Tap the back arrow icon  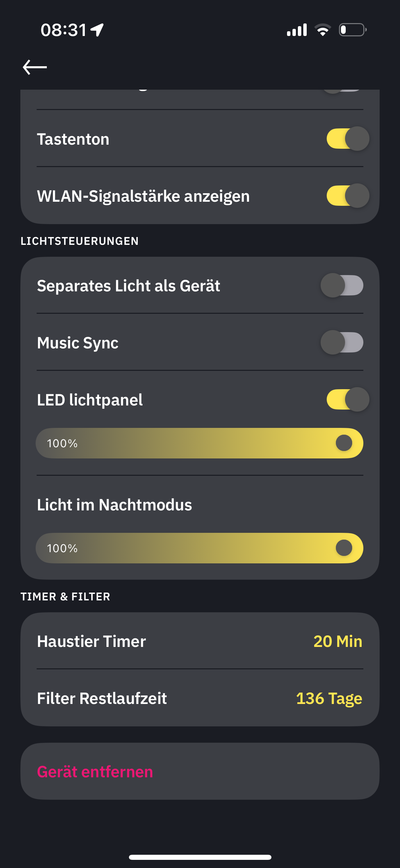[x=35, y=67]
